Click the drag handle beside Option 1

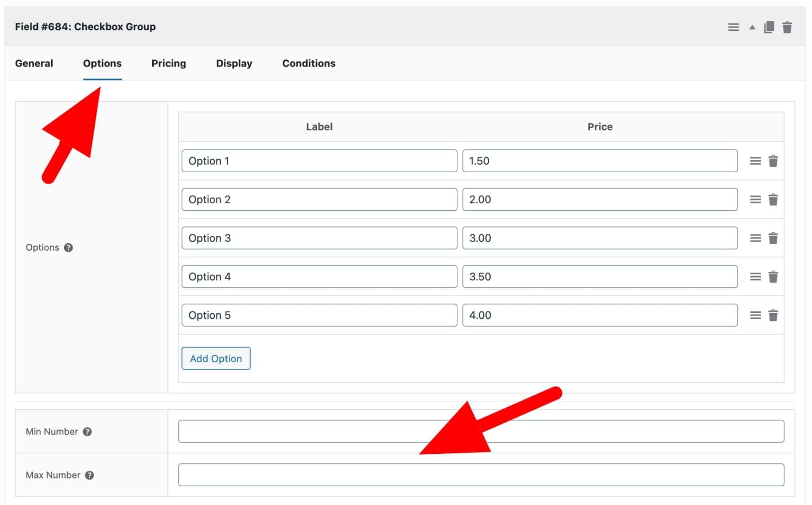click(755, 160)
